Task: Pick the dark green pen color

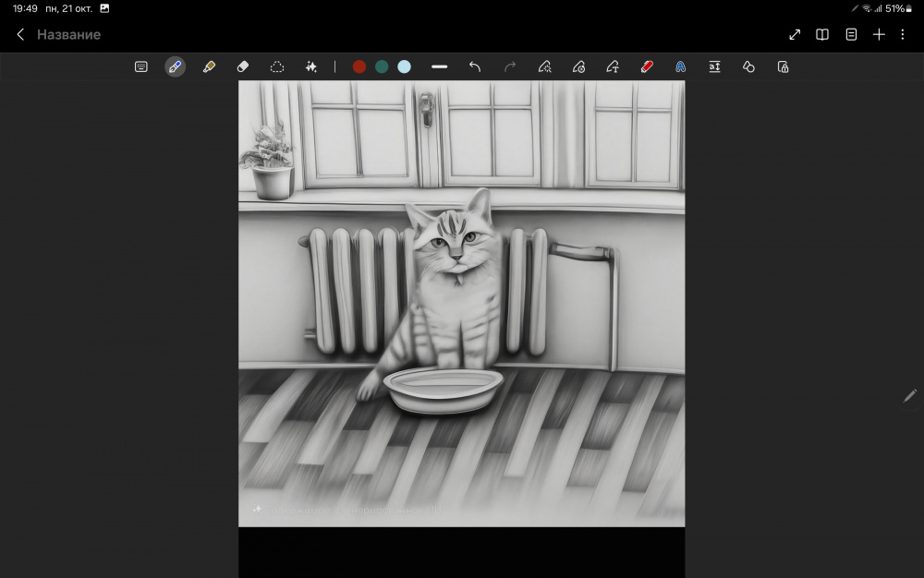Action: 382,66
